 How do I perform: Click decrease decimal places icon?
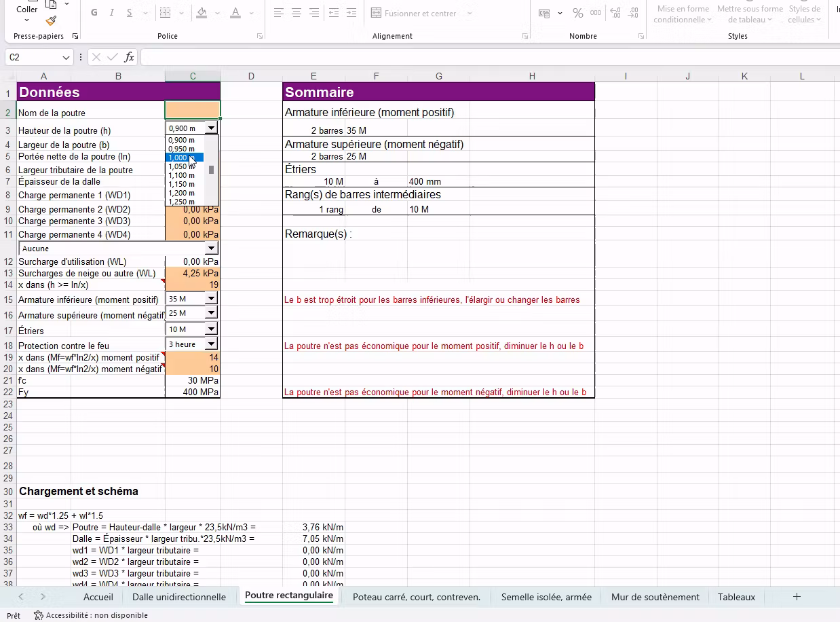click(633, 13)
